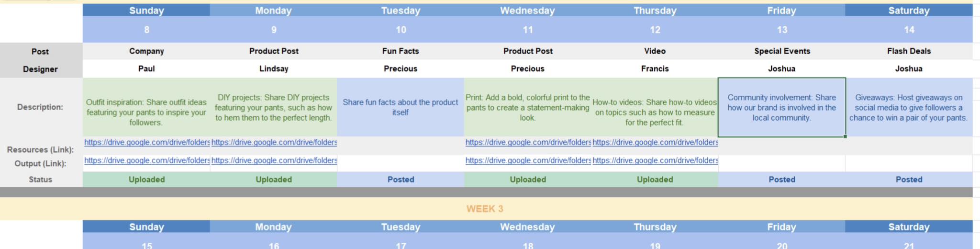Image resolution: width=980 pixels, height=249 pixels.
Task: Select the Community involvement description cell
Action: point(781,108)
